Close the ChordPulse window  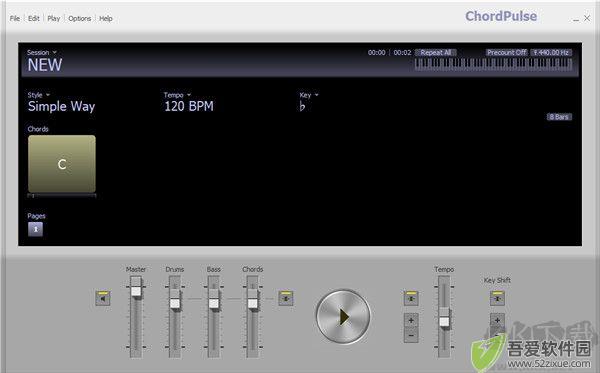[587, 18]
